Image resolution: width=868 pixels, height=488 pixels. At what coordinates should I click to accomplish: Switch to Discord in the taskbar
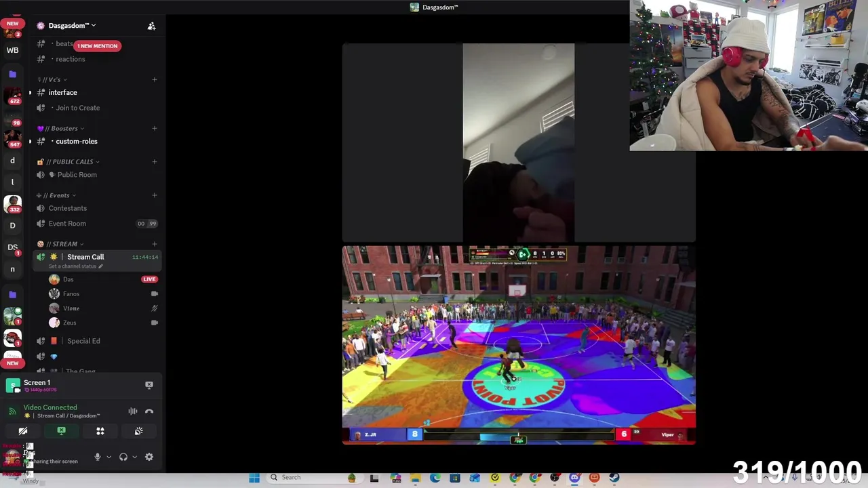click(574, 477)
